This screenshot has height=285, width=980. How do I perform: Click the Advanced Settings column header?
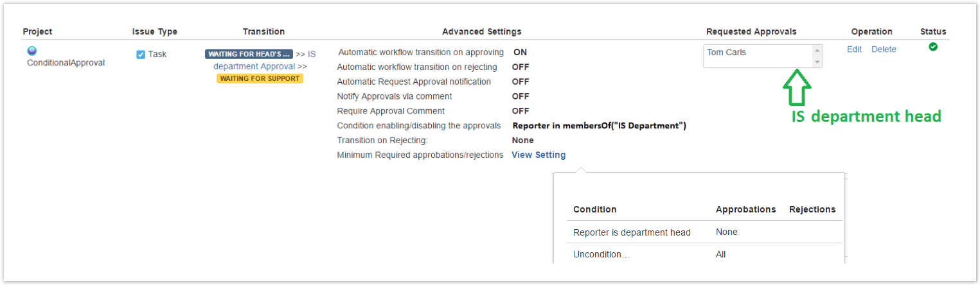coord(481,31)
